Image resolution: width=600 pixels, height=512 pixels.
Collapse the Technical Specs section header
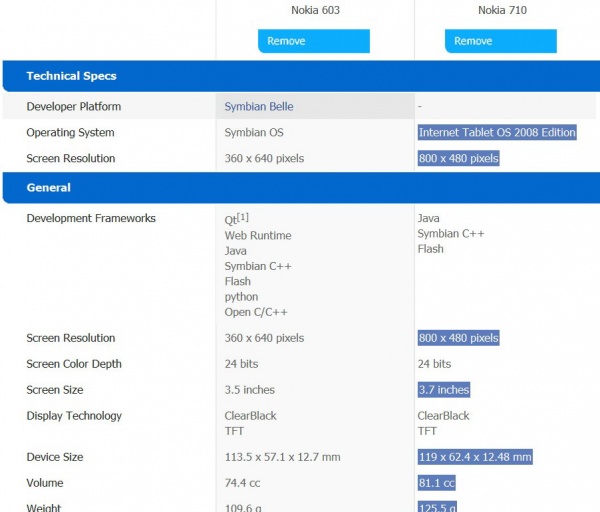(x=71, y=76)
